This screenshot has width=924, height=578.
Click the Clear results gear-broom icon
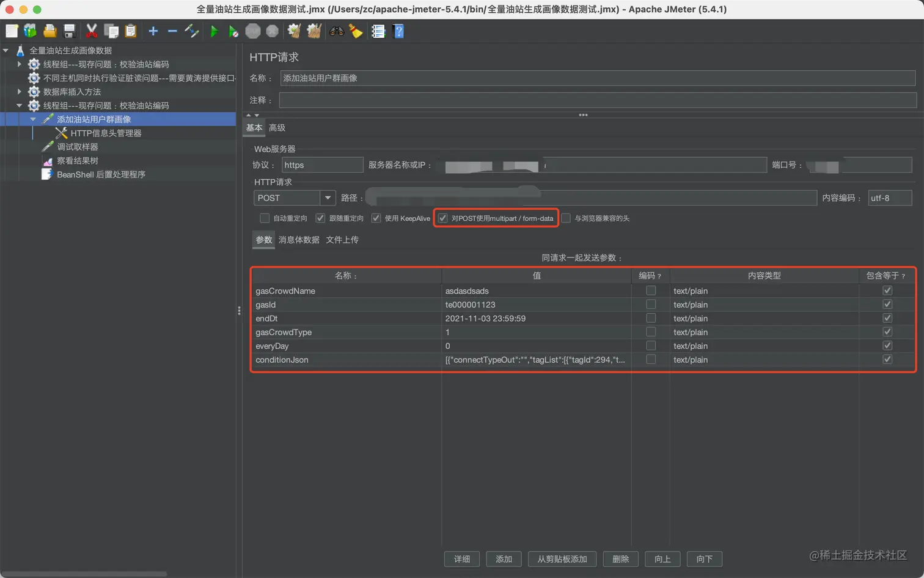click(295, 31)
